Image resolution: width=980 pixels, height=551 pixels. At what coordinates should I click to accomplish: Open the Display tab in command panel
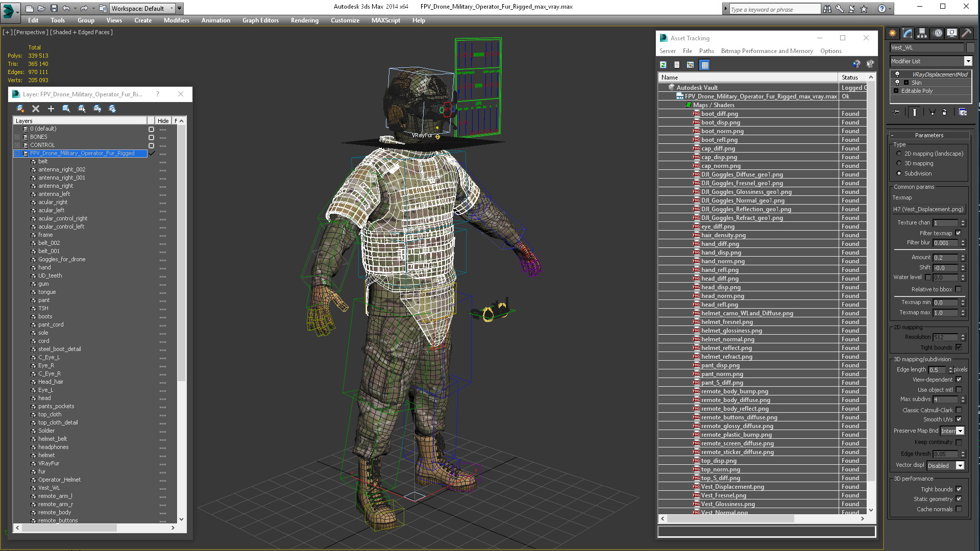(x=952, y=33)
